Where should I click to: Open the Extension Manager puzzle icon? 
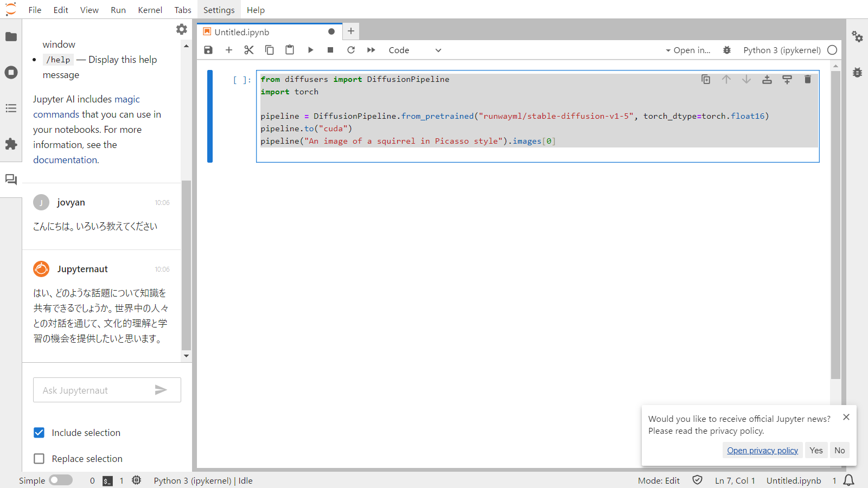pyautogui.click(x=11, y=144)
